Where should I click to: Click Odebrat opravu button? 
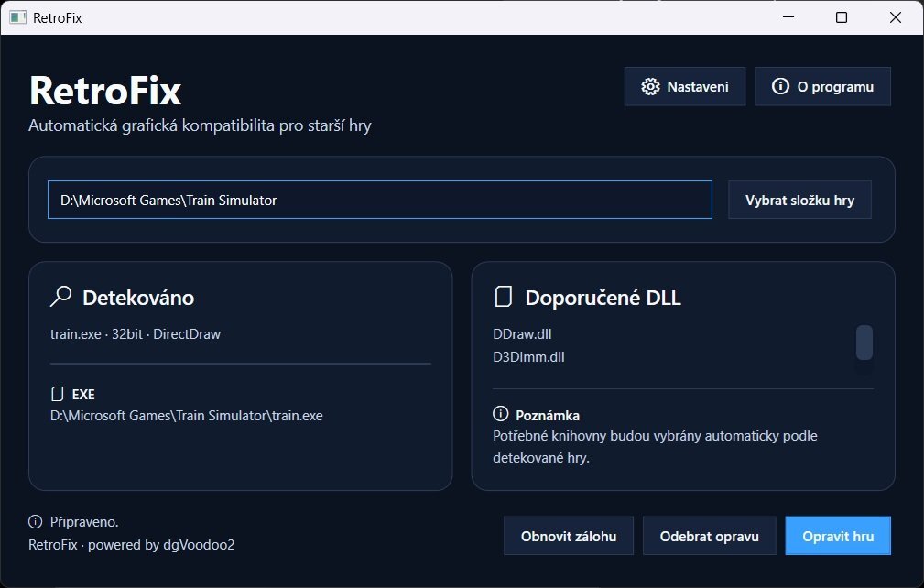(710, 536)
